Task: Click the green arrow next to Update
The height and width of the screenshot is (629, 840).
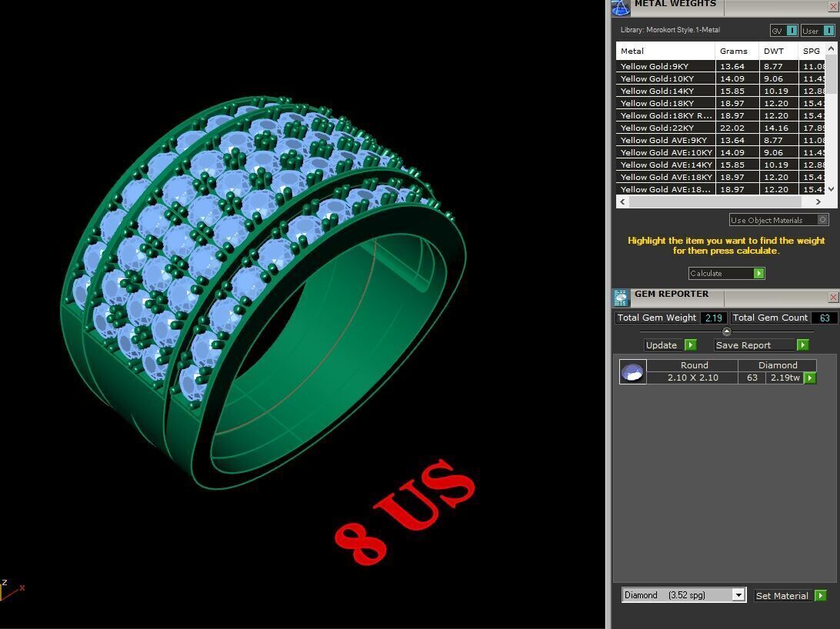Action: 691,345
